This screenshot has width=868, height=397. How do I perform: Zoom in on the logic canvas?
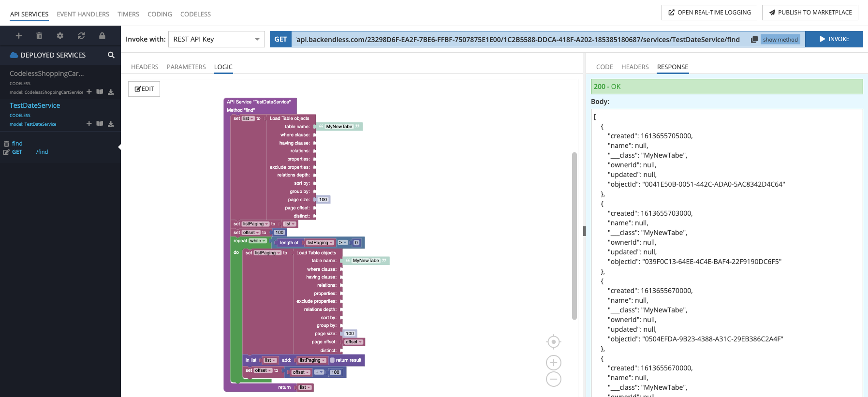(x=553, y=363)
